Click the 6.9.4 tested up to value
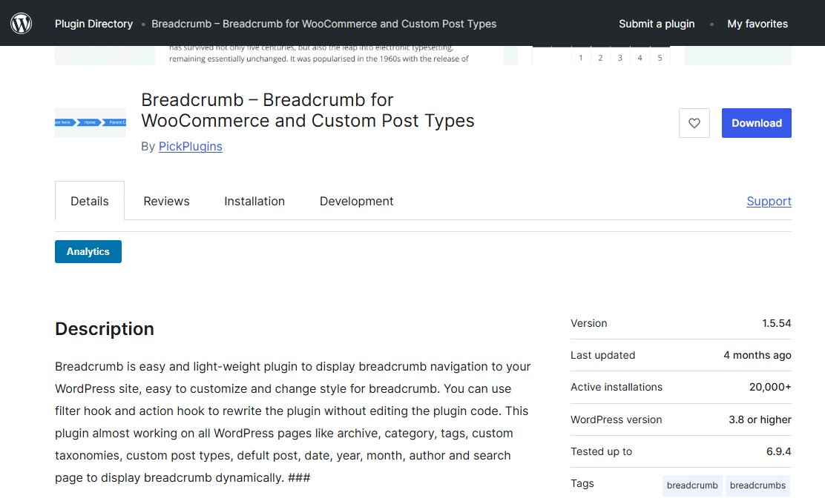825x504 pixels. 779,451
